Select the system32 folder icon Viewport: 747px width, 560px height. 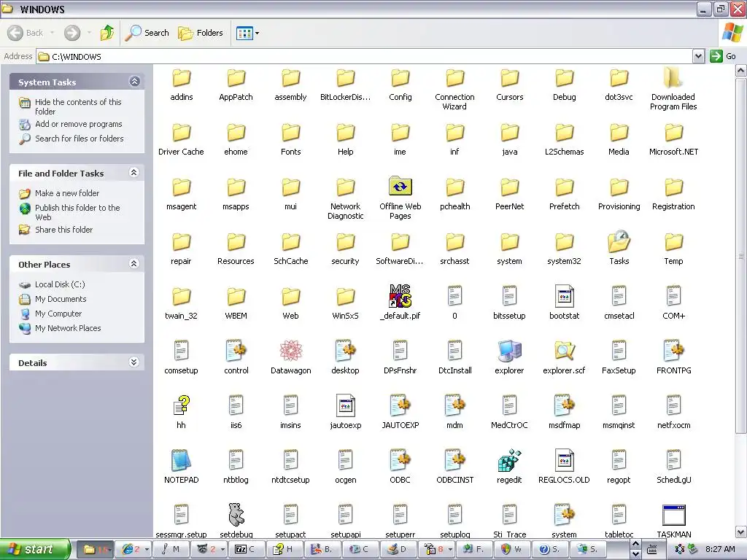point(564,241)
